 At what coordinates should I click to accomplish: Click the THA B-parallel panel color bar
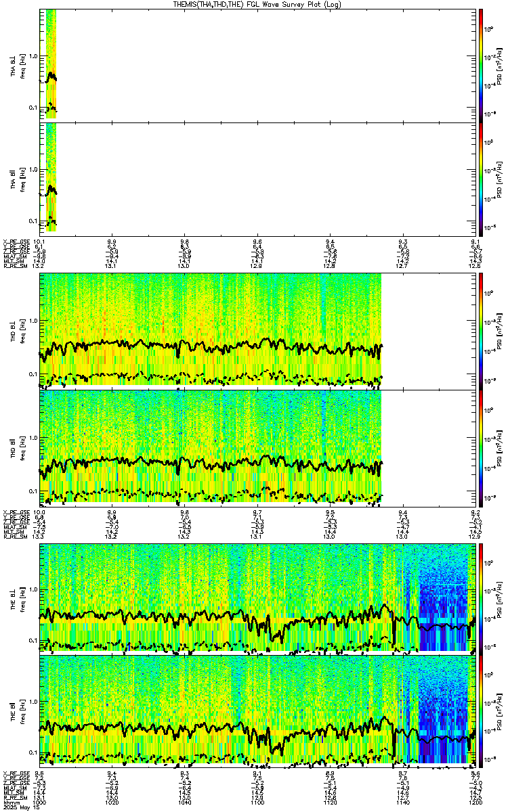482,179
